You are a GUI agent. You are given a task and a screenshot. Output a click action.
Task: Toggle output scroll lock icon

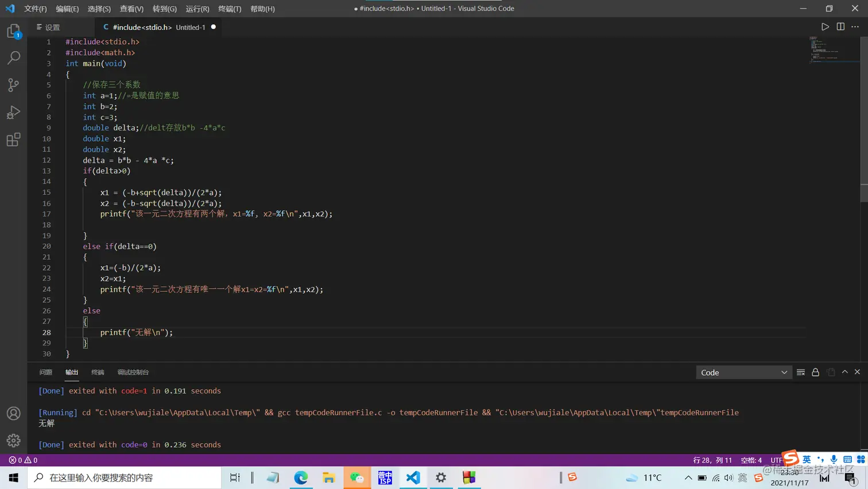pos(815,372)
